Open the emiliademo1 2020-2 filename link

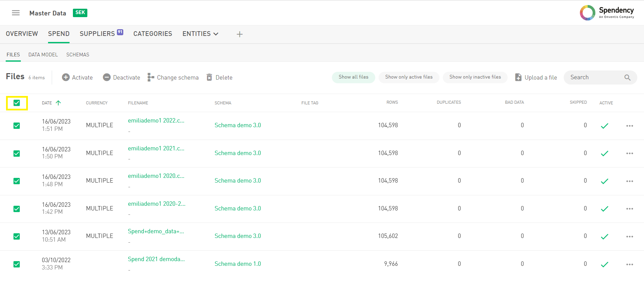pos(157,204)
